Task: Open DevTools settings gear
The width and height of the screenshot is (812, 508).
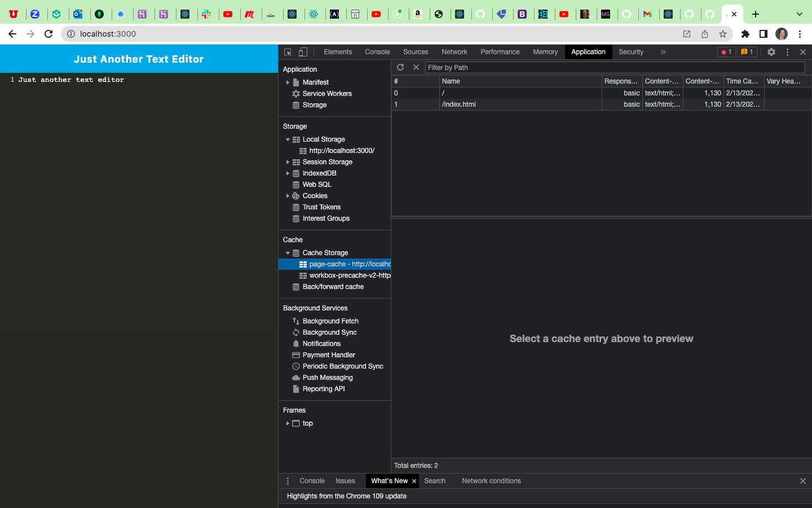Action: pyautogui.click(x=771, y=52)
